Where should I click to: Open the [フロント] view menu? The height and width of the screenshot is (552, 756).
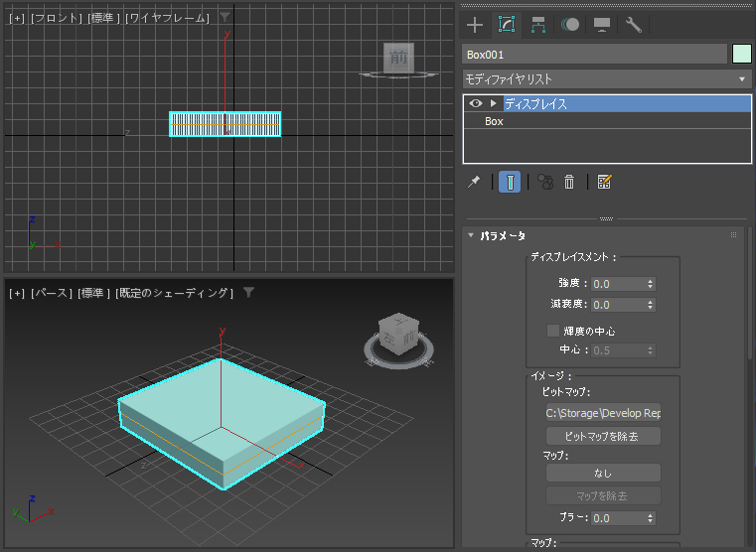coord(57,18)
